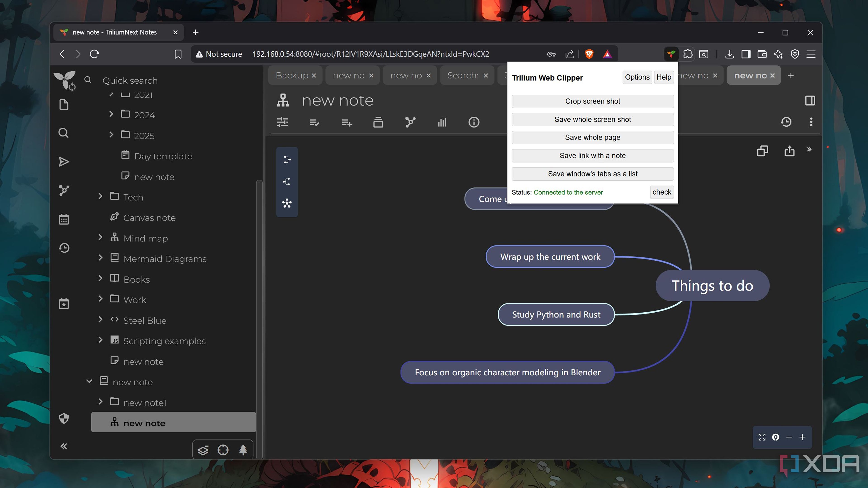This screenshot has width=868, height=488.
Task: Open recent changes launcher icon
Action: tap(64, 248)
